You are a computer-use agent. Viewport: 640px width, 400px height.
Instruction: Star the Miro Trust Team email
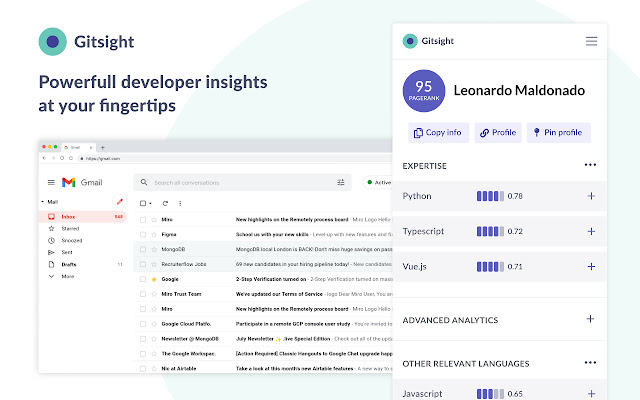click(x=154, y=294)
